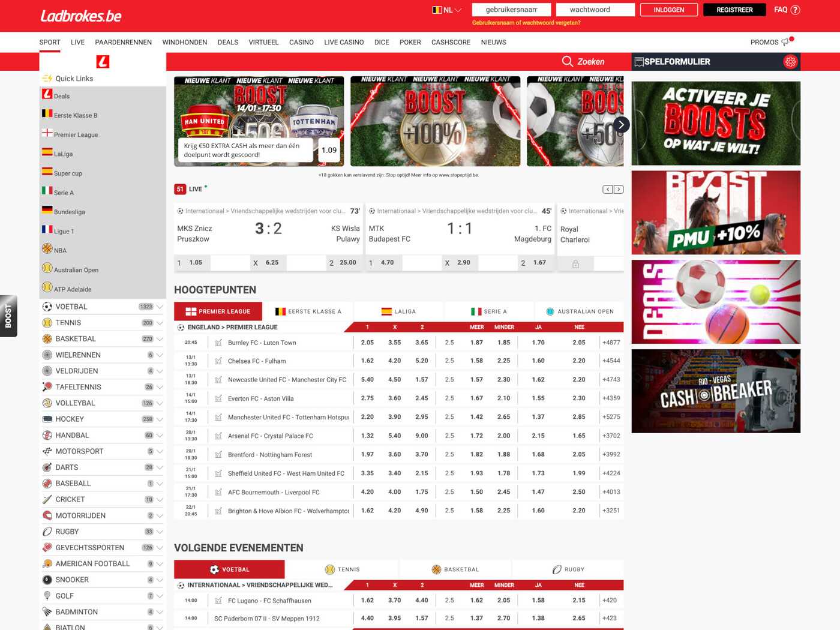Switch to Tennis upcoming events tab
This screenshot has height=630, width=840.
point(342,569)
